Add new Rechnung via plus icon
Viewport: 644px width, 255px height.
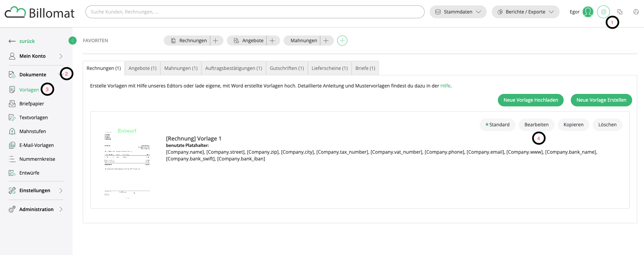pyautogui.click(x=216, y=41)
